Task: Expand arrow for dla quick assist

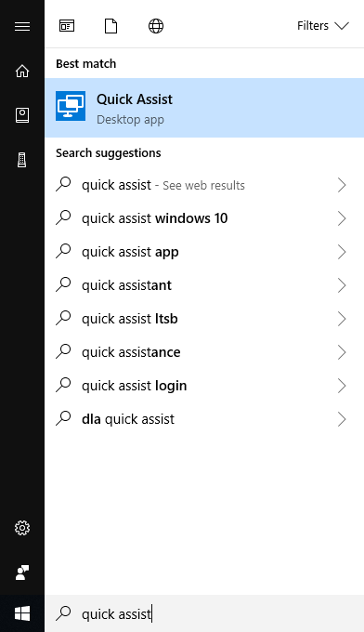Action: point(342,419)
